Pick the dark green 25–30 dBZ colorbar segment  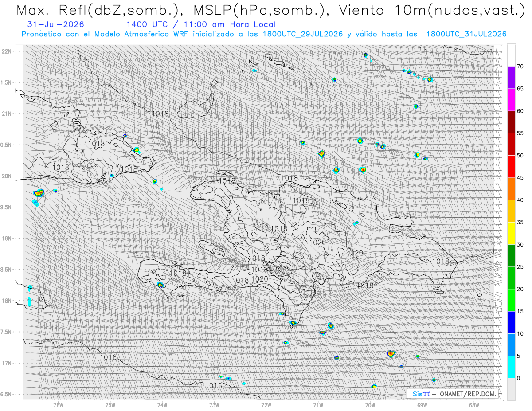[511, 255]
